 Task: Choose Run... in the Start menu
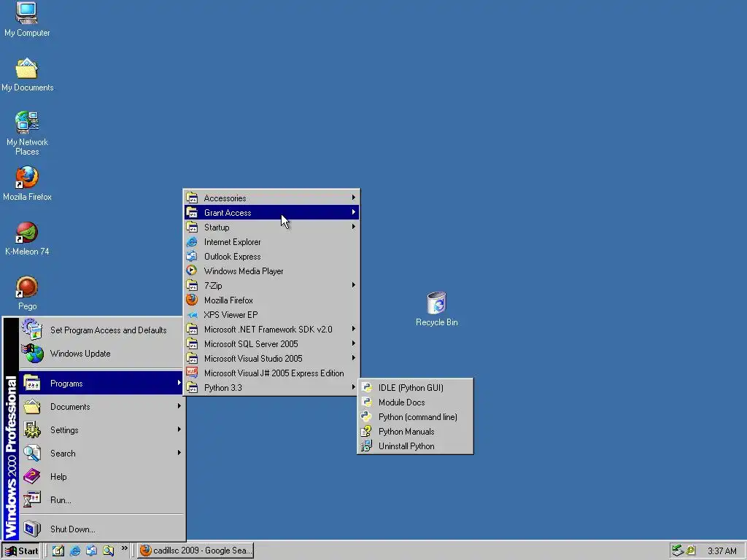coord(101,500)
